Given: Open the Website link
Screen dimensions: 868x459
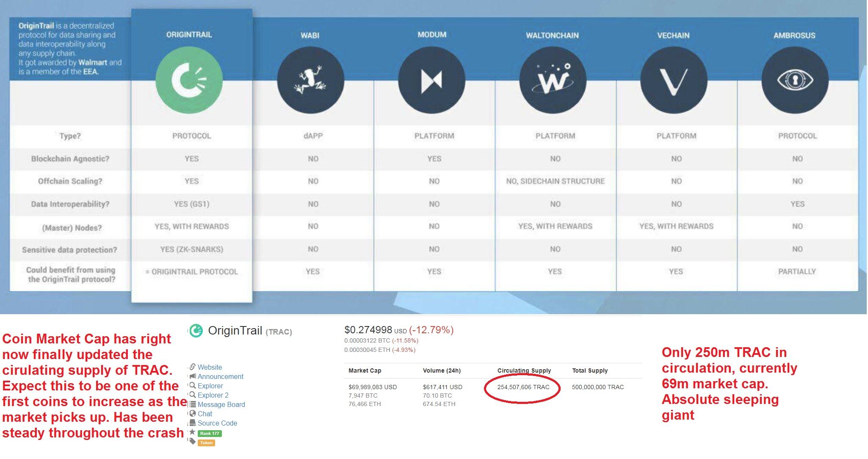Looking at the screenshot, I should [210, 367].
